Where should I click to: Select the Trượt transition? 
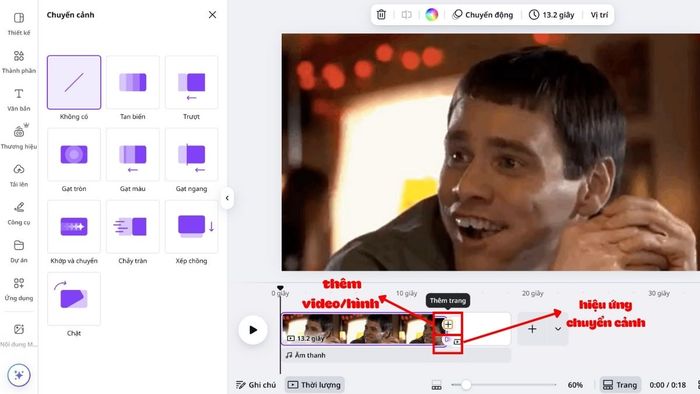click(x=192, y=82)
